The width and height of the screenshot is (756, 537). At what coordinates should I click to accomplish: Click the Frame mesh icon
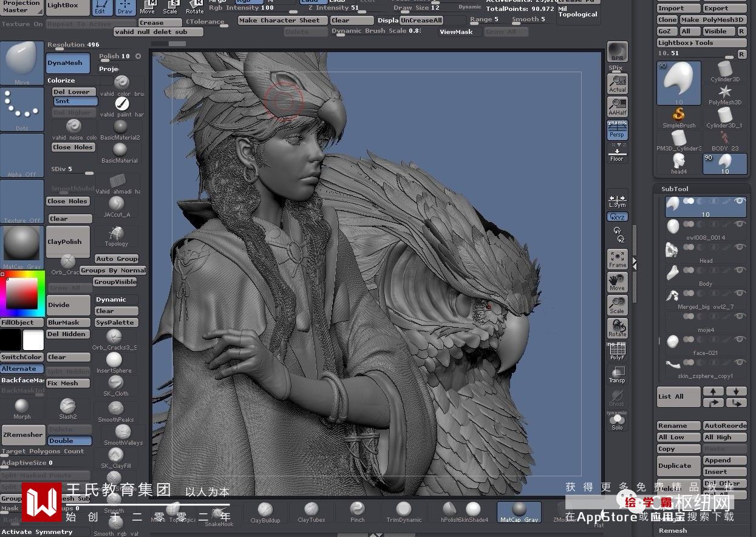pos(618,259)
